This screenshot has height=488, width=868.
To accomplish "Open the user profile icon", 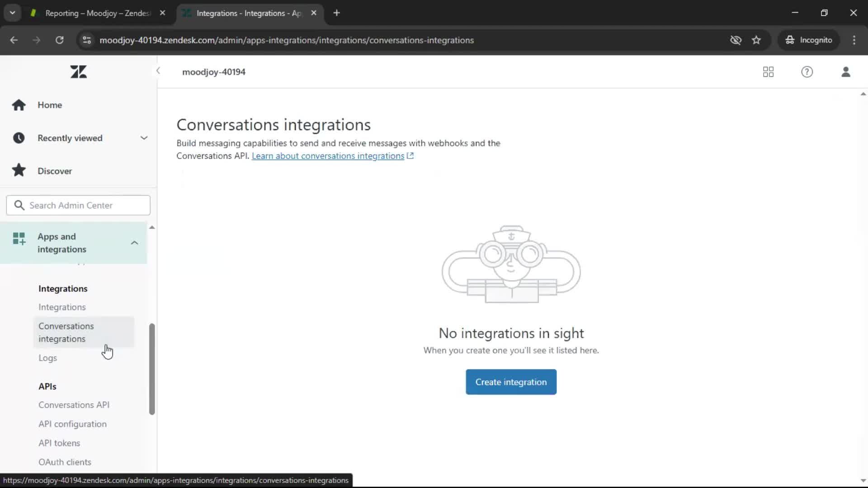I will tap(846, 72).
